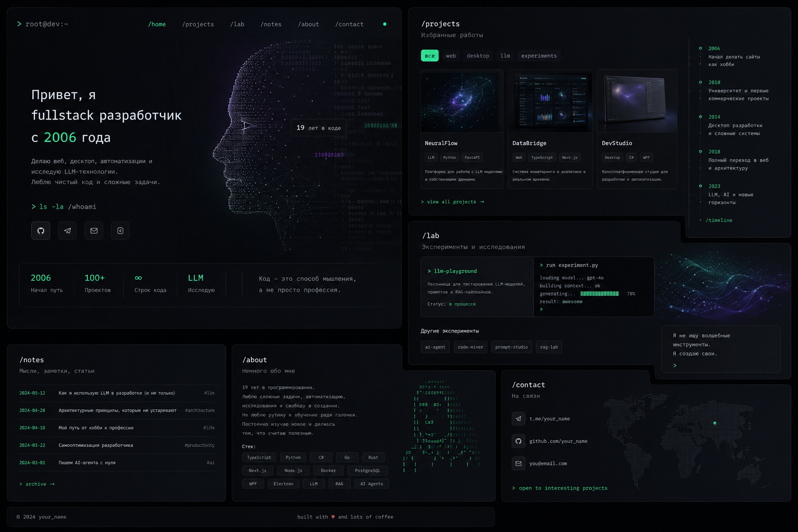Filter projects by 'llm'
The width and height of the screenshot is (798, 532).
click(505, 56)
